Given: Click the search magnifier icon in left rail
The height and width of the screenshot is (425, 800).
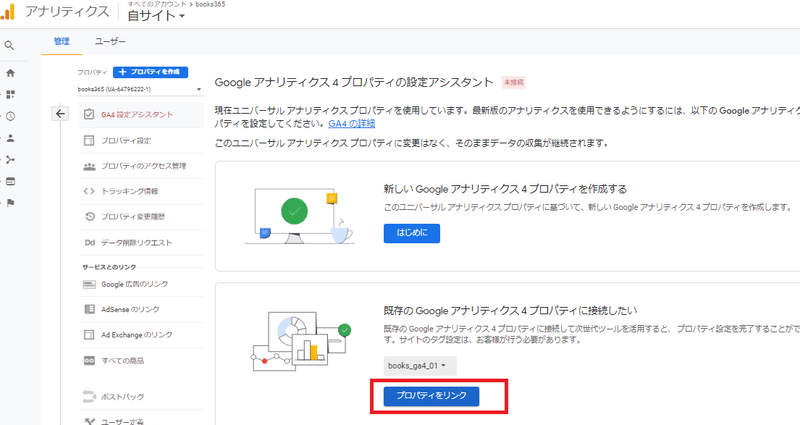Looking at the screenshot, I should pos(10,45).
